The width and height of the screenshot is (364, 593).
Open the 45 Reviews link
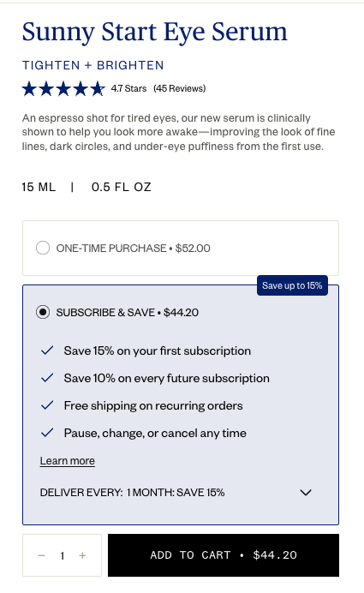180,88
